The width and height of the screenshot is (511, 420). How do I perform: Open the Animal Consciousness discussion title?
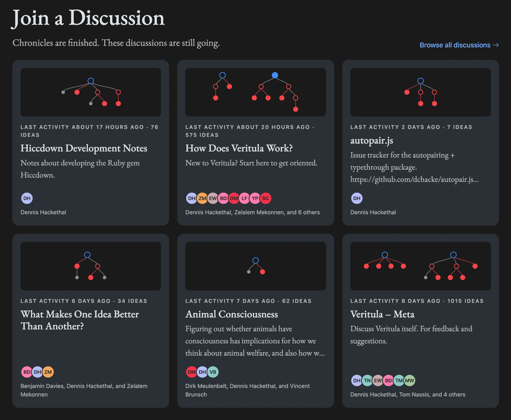click(x=231, y=314)
